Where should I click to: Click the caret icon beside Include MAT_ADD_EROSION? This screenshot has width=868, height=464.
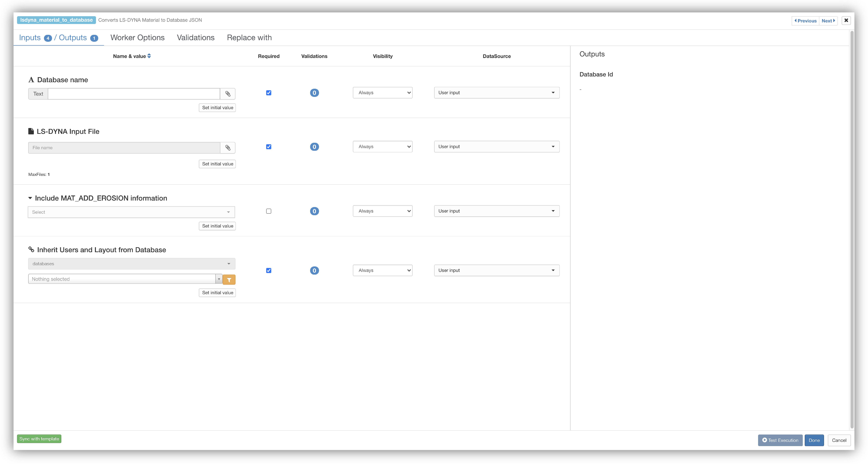coord(30,198)
